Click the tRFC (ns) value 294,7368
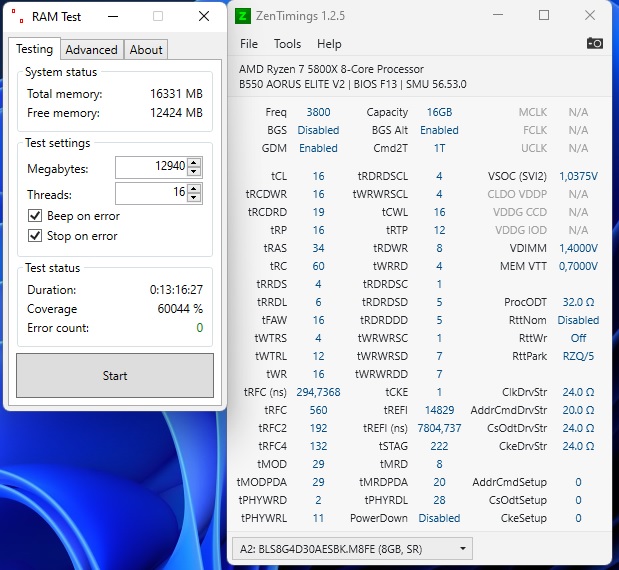The image size is (619, 570). (318, 392)
